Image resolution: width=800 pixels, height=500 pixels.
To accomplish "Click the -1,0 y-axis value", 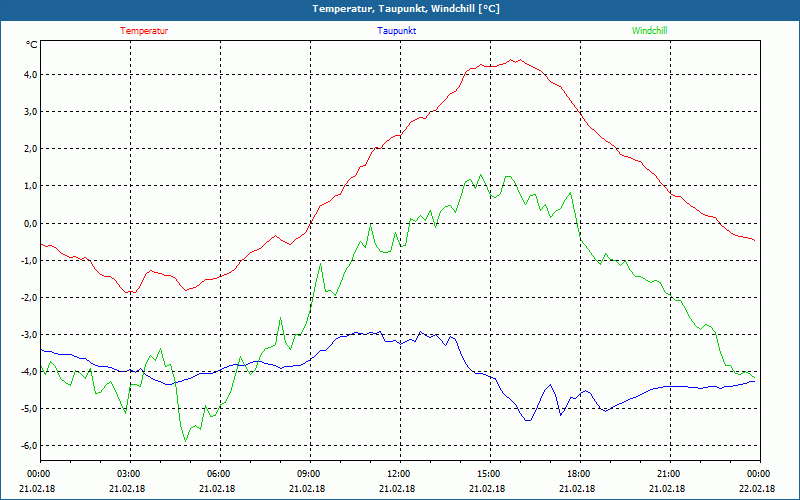I will (x=29, y=260).
